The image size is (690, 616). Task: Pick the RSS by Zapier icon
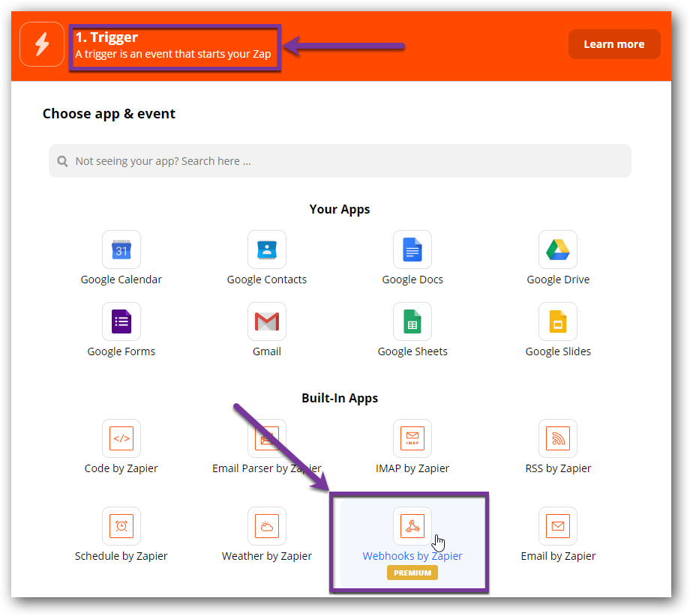(558, 438)
